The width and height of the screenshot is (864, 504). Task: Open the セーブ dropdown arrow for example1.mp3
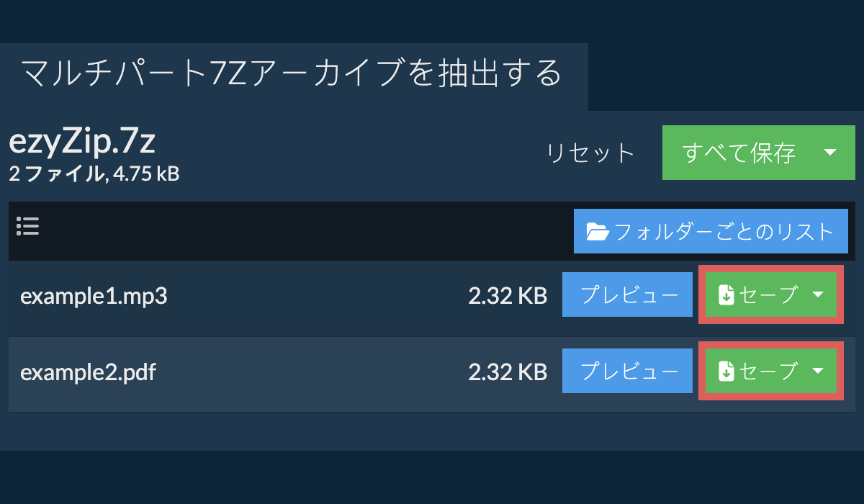[818, 294]
